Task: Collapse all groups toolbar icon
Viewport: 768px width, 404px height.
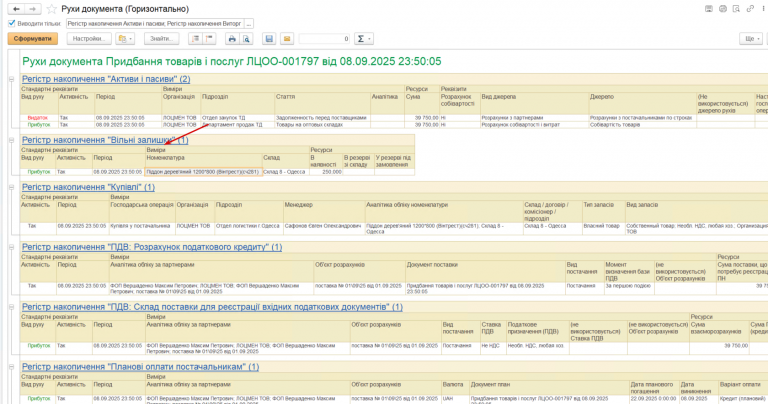Action: click(x=209, y=39)
